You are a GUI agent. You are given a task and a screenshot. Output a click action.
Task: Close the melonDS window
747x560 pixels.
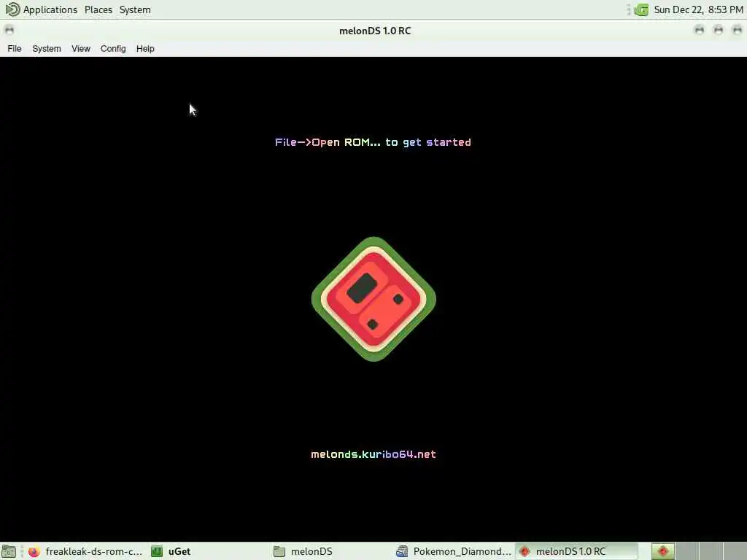tap(737, 31)
